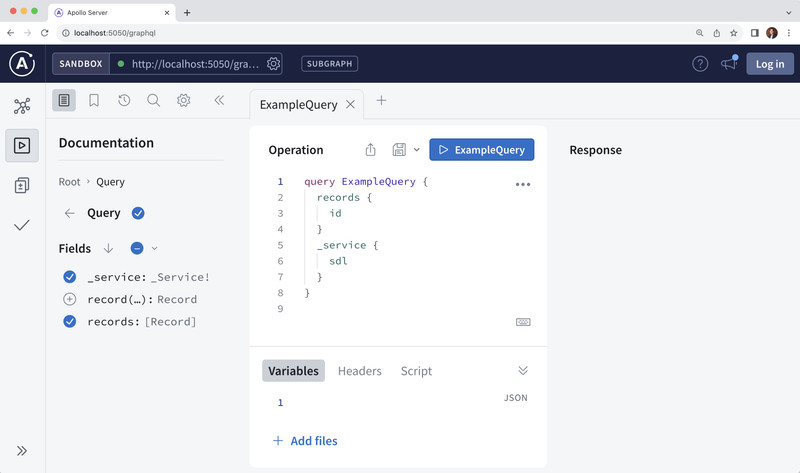The image size is (800, 473).
Task: Uncheck the records field checkbox
Action: click(x=70, y=321)
